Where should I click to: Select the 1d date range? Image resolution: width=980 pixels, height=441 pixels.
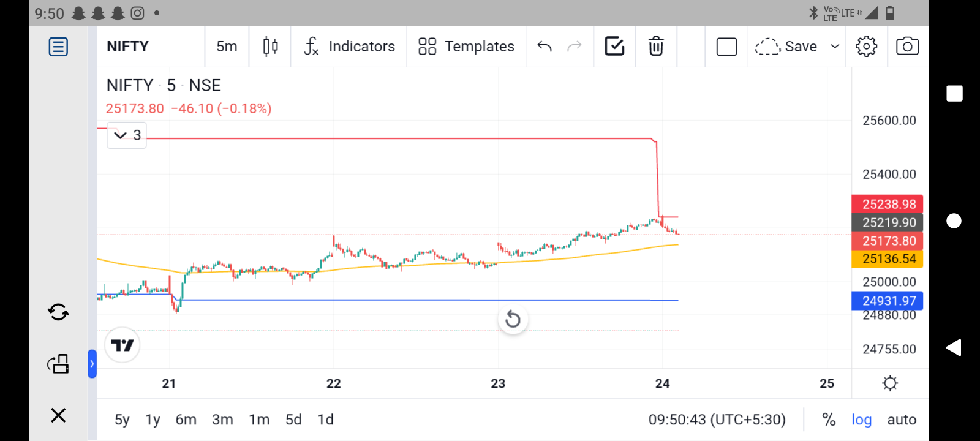pyautogui.click(x=325, y=420)
